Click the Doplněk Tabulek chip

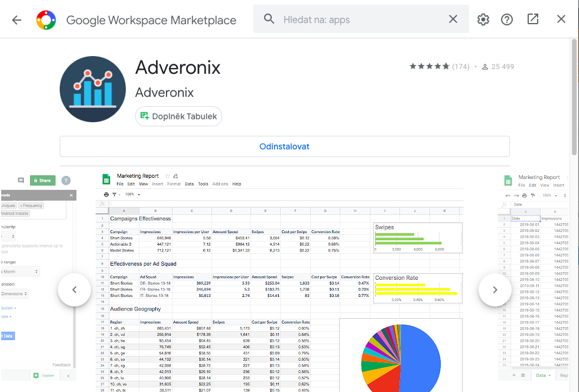[x=178, y=116]
